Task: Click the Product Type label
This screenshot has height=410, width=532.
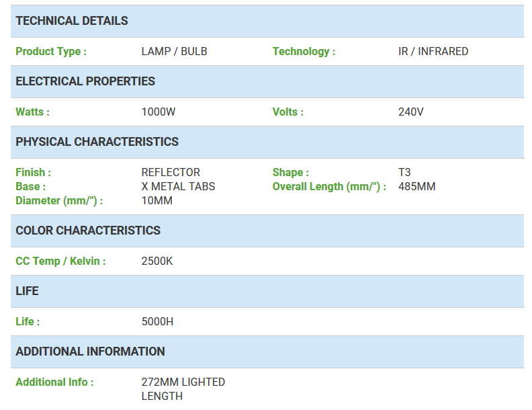Action: pyautogui.click(x=51, y=52)
